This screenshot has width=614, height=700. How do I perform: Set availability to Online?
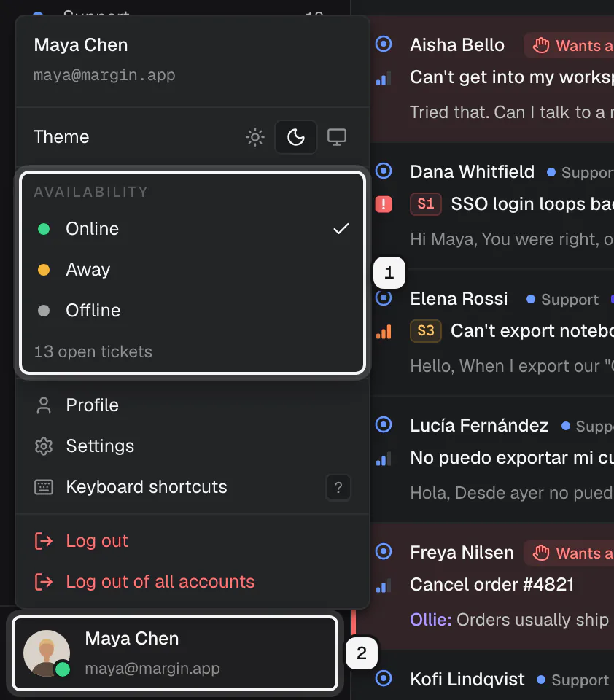point(193,228)
